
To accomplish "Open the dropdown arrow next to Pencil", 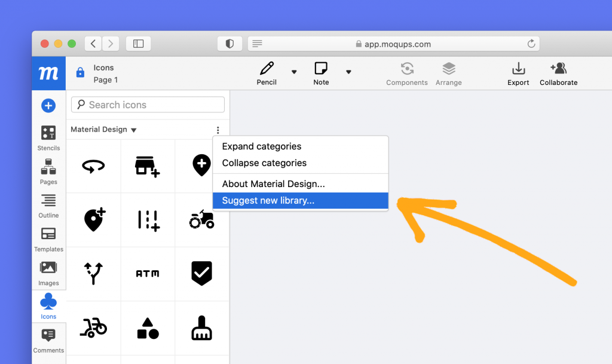I will coord(294,72).
